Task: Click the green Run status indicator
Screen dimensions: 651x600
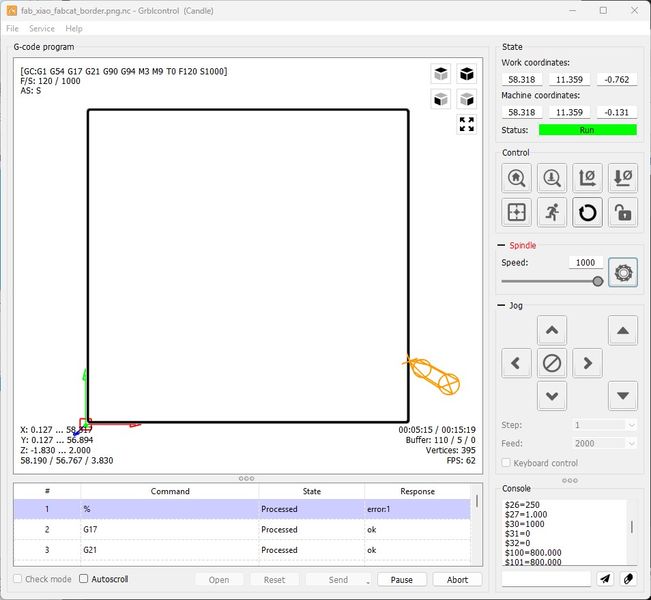Action: [587, 130]
